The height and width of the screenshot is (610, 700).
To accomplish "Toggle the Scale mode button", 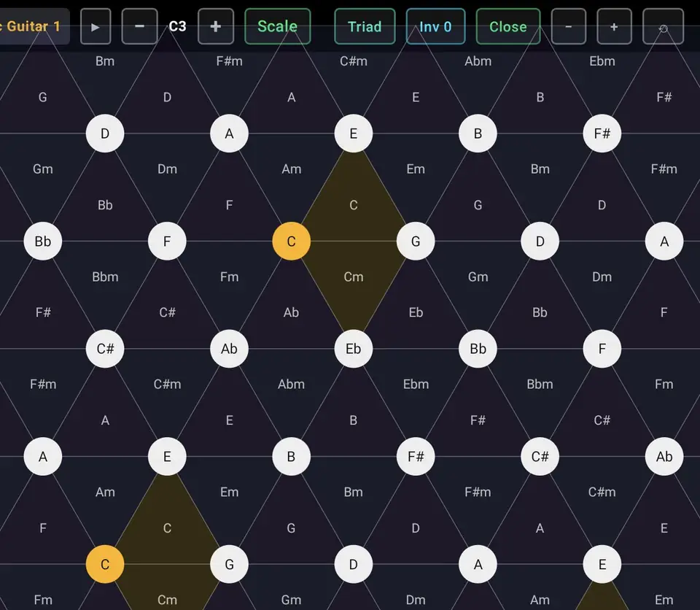I will (x=277, y=26).
